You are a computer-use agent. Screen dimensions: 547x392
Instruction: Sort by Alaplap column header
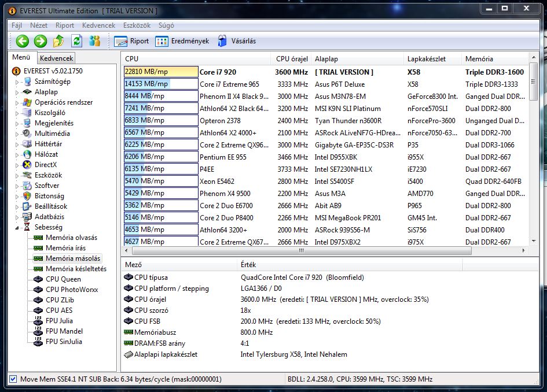point(358,59)
